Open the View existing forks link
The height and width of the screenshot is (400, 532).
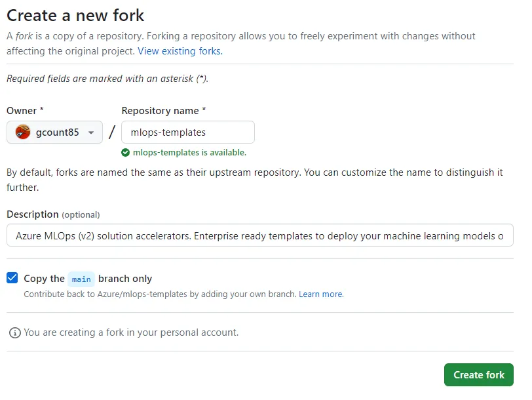click(x=180, y=51)
